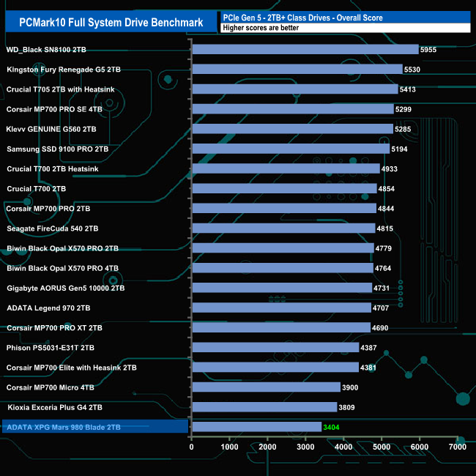
Task: Select the Biwin Black Opal X570 PRO 4TB label
Action: click(x=62, y=268)
